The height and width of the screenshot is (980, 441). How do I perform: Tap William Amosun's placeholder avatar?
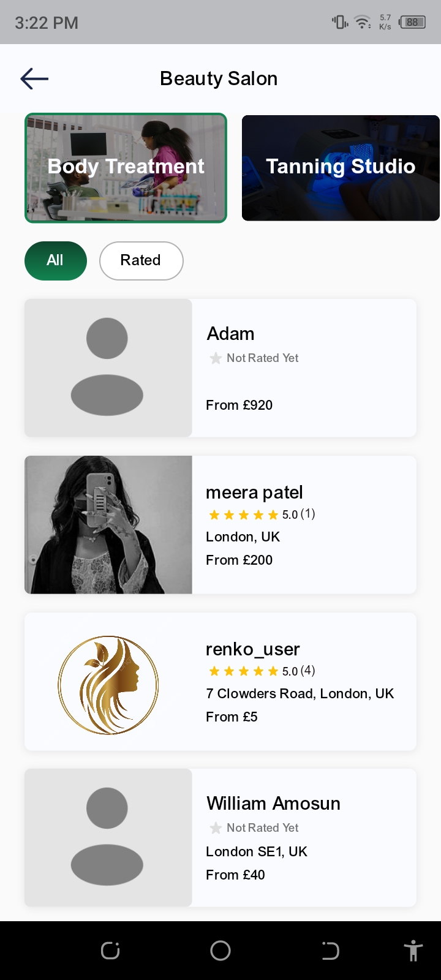[x=108, y=837]
